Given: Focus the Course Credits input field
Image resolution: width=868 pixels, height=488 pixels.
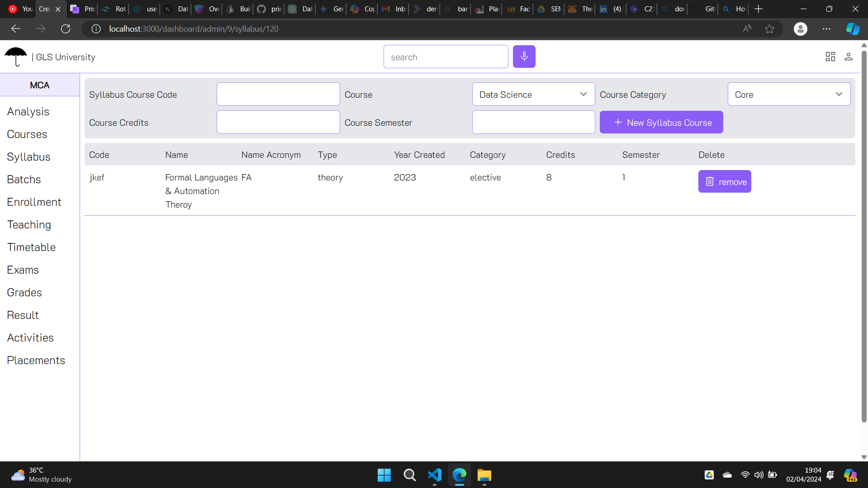Looking at the screenshot, I should pyautogui.click(x=278, y=123).
